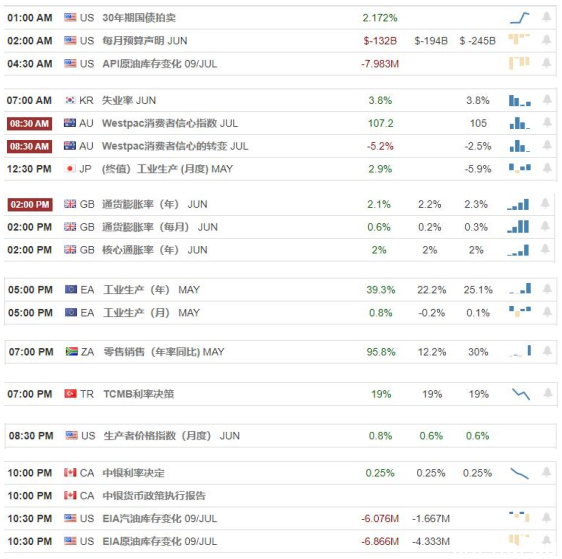Open 生产者价格指数（月度）JUN event
Viewport: 562px width, 559px height.
tap(172, 436)
